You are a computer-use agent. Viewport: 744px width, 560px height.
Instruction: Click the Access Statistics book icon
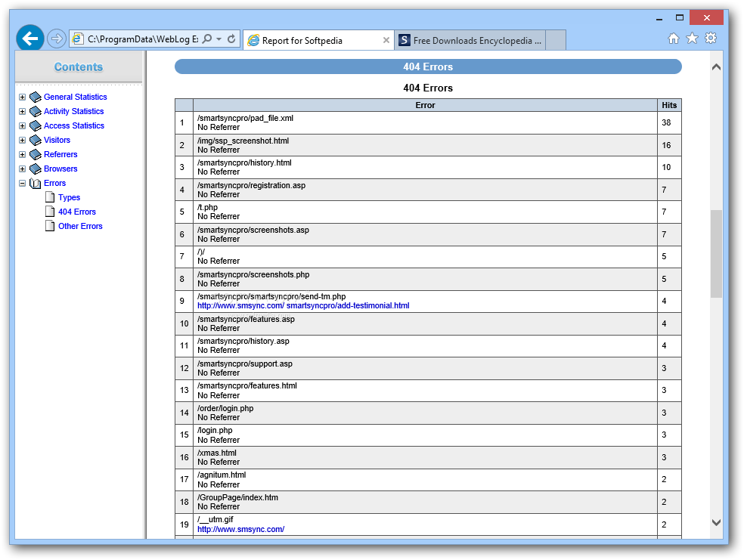35,125
